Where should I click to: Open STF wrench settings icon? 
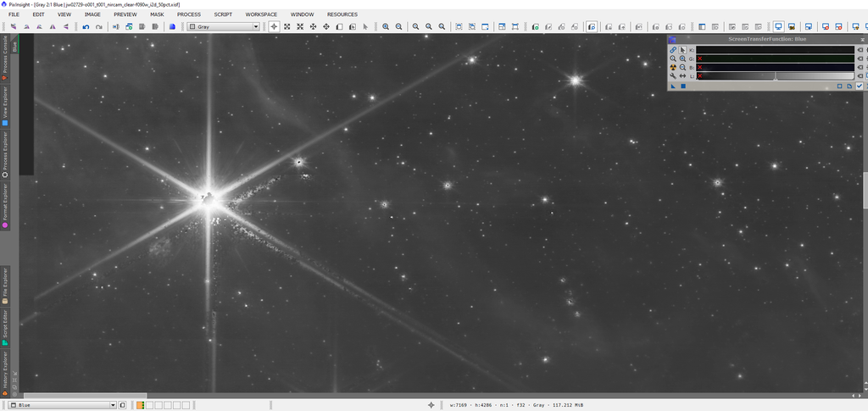pyautogui.click(x=673, y=76)
